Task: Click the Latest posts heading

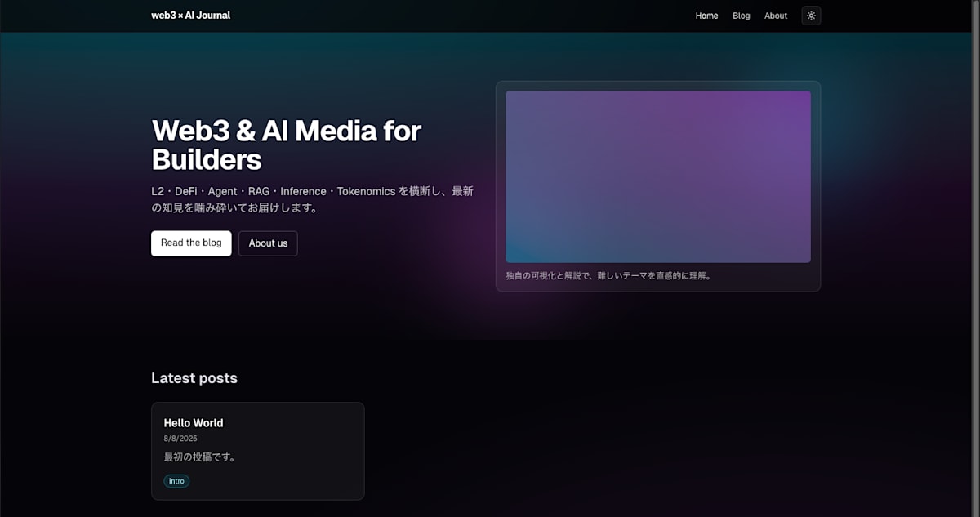Action: [194, 378]
